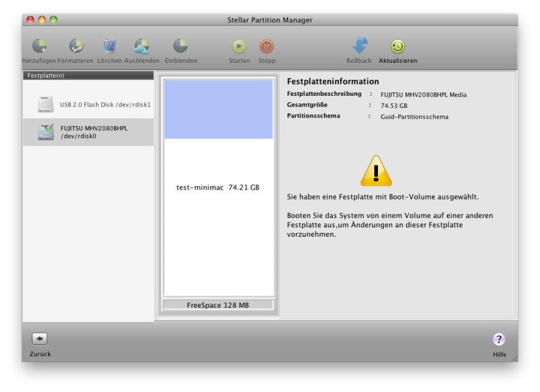Click the Ausblenden toolbar icon

pyautogui.click(x=142, y=46)
